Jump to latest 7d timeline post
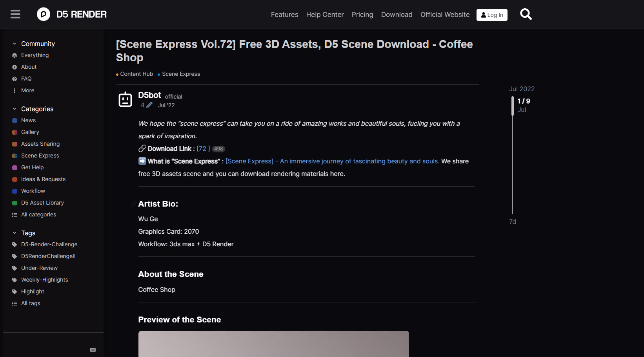This screenshot has width=644, height=357. click(x=513, y=222)
